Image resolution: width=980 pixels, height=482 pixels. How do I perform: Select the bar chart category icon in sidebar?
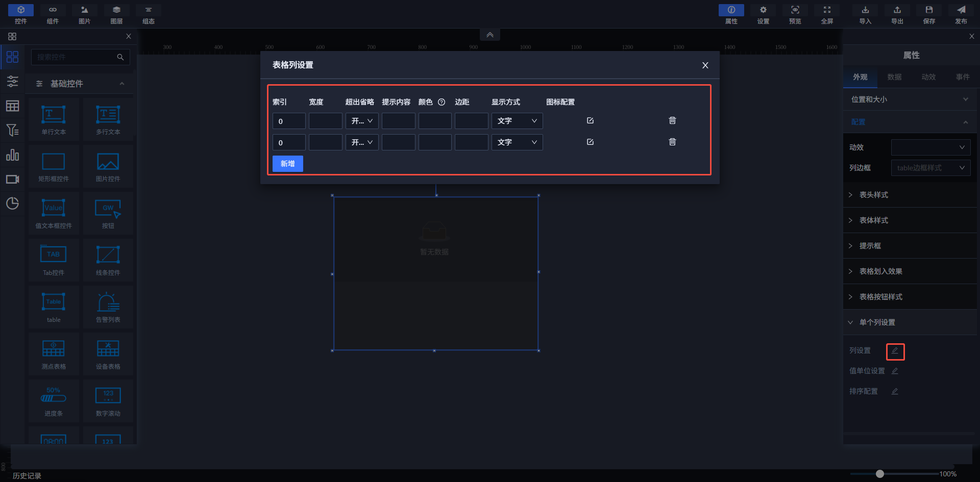[x=12, y=155]
